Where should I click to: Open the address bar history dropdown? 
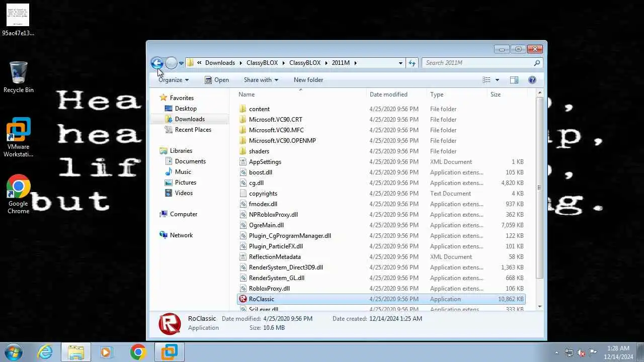(400, 63)
